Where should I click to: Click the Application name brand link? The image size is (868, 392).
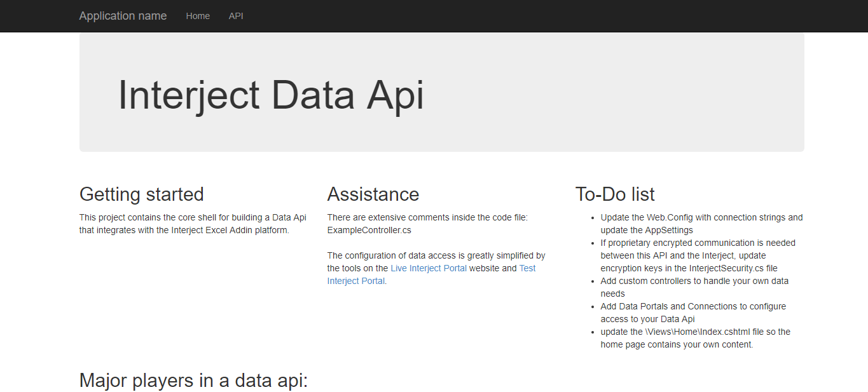pyautogui.click(x=123, y=16)
